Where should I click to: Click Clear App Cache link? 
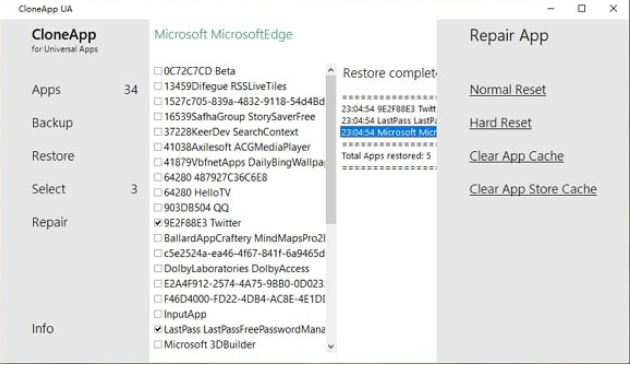tap(517, 156)
